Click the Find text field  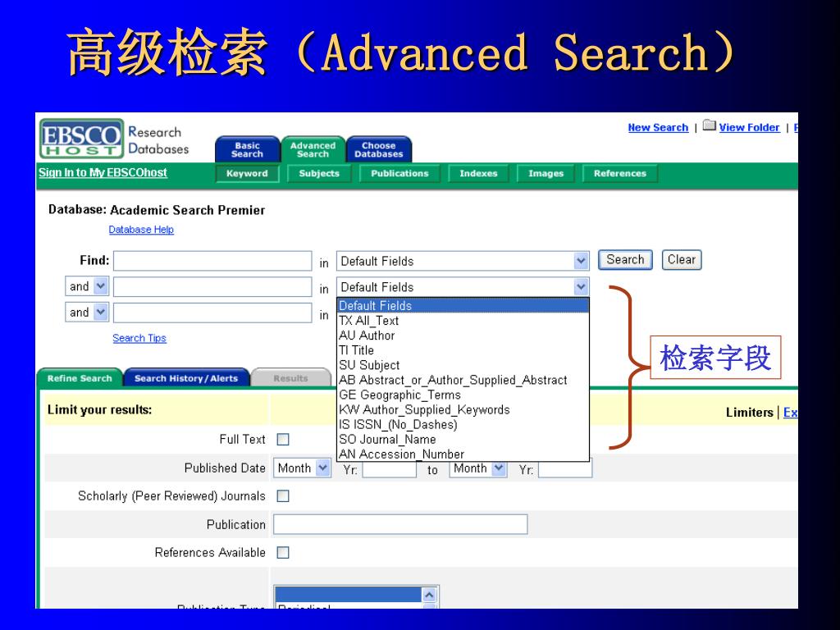[x=212, y=261]
